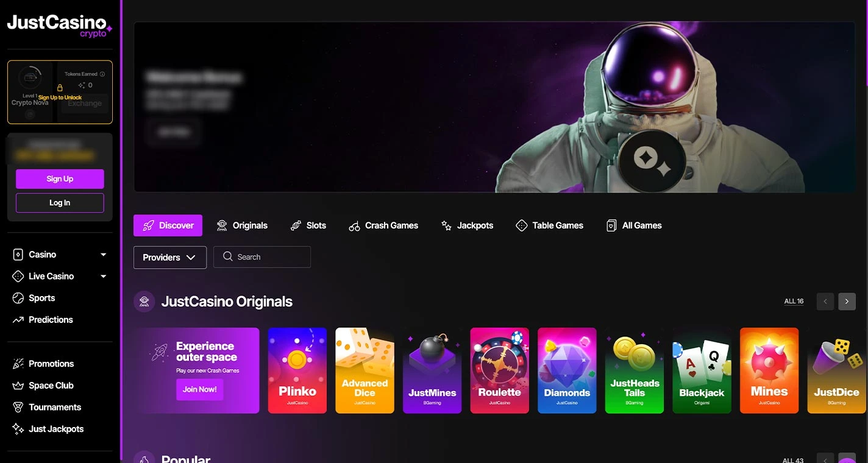Screen dimensions: 868x463
Task: Open the Blackjack game thumbnail
Action: [x=702, y=370]
